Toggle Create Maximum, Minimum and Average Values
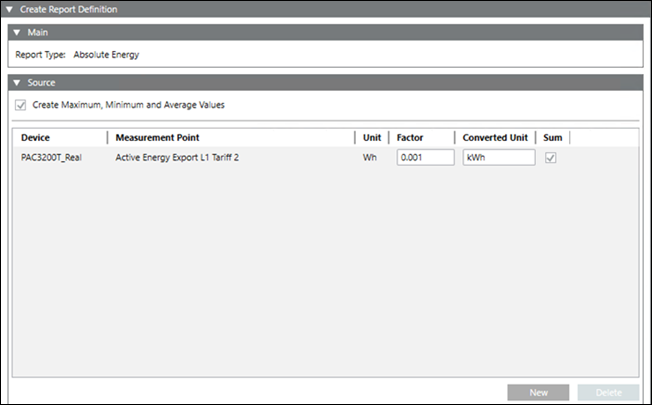This screenshot has height=405, width=652. (x=22, y=105)
